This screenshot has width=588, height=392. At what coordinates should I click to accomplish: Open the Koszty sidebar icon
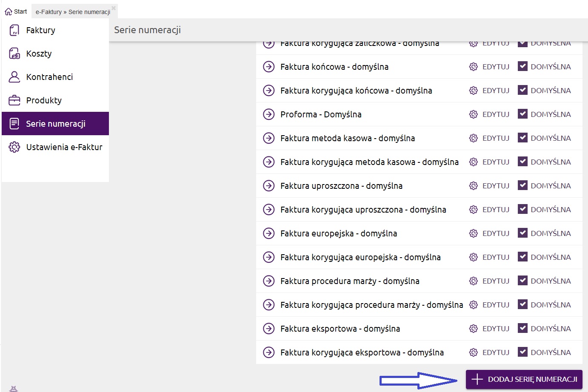point(14,54)
